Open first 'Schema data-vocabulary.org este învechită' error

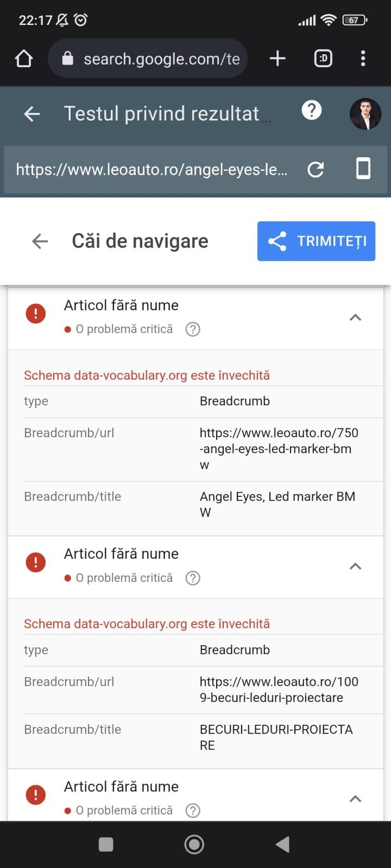[x=147, y=375]
